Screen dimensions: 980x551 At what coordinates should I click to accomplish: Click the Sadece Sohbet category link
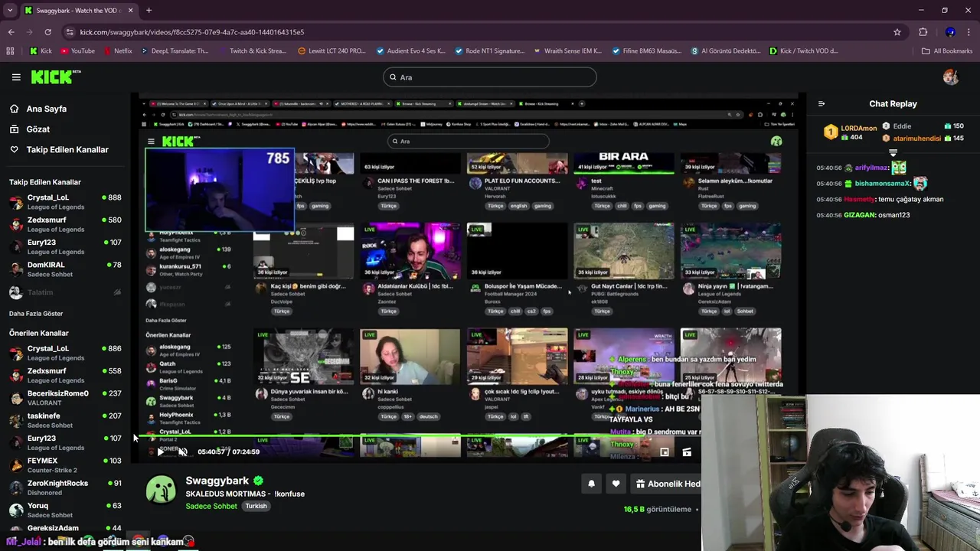coord(211,507)
